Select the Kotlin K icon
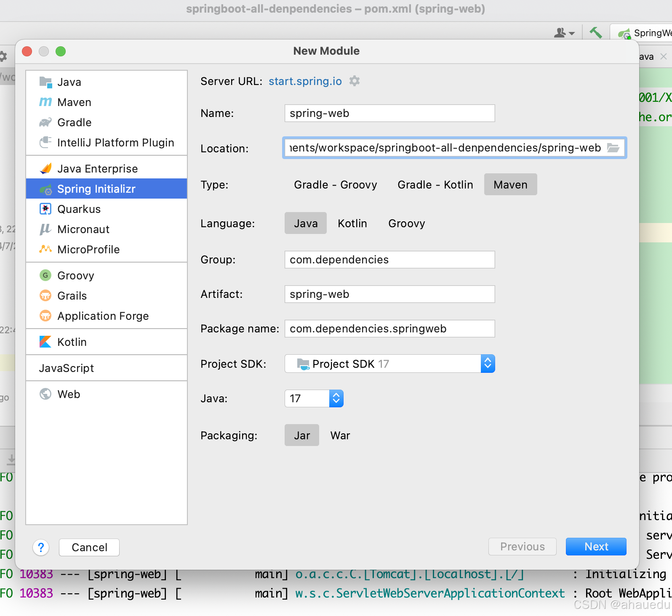This screenshot has width=672, height=616. [45, 342]
